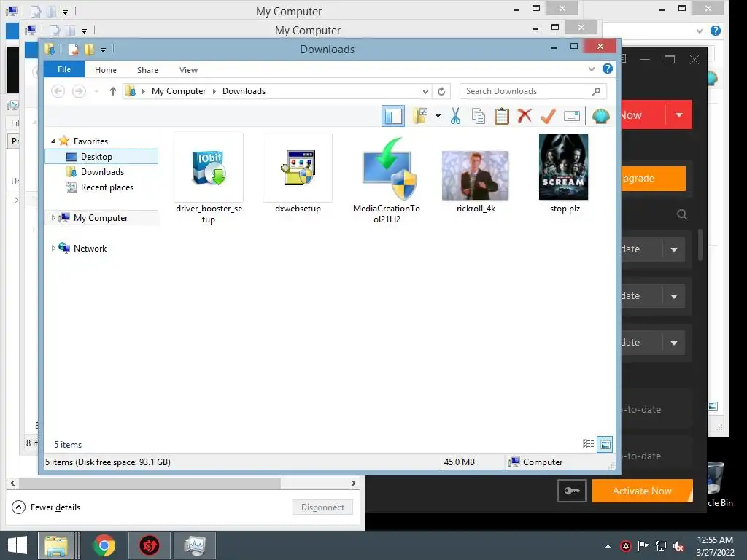The height and width of the screenshot is (560, 747).
Task: Click the Paste clipboard icon
Action: pos(502,116)
